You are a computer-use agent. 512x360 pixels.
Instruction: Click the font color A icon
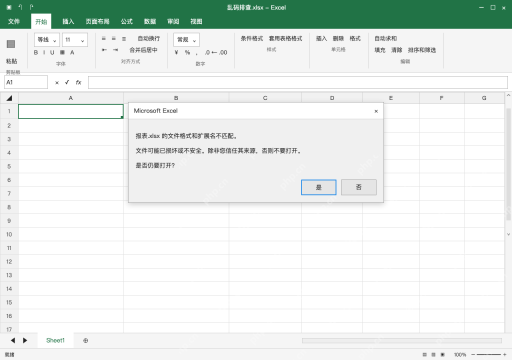coord(72,52)
